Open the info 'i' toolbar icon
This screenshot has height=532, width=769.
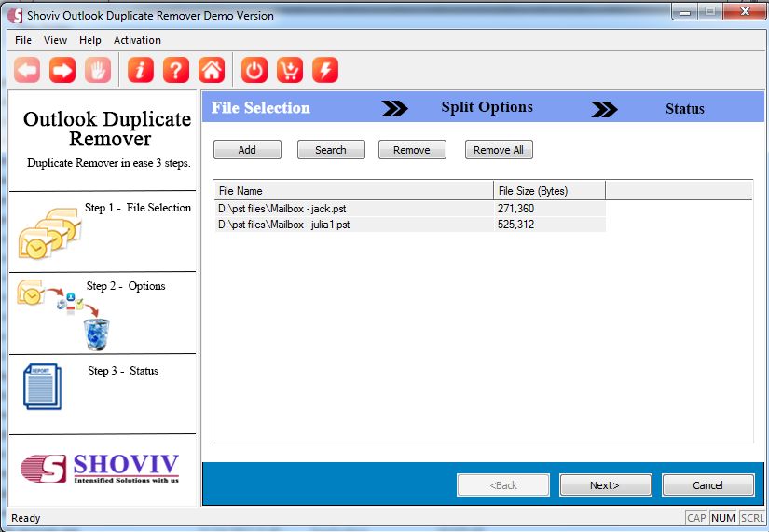coord(141,70)
